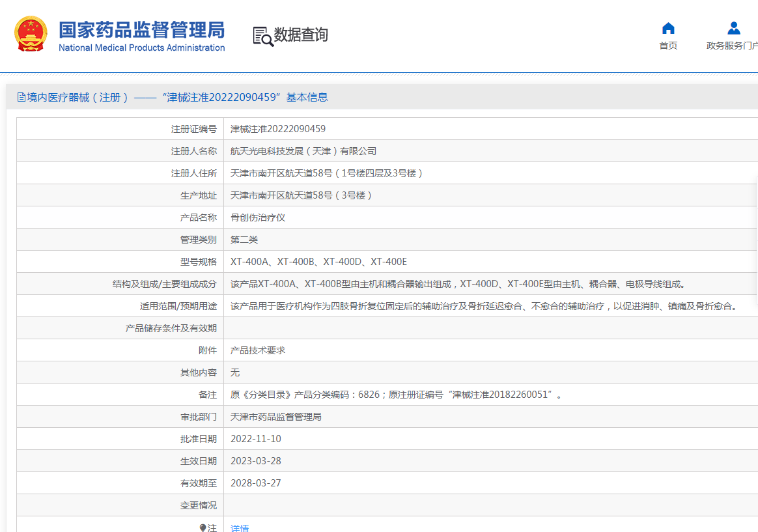Open the 数据查询 magnifier search icon
The height and width of the screenshot is (532, 758).
click(262, 36)
